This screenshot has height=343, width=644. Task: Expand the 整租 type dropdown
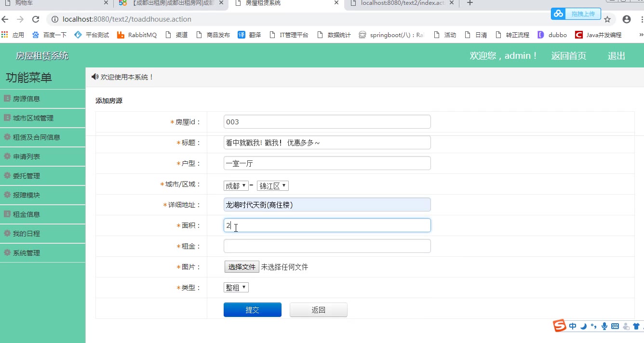tap(236, 288)
